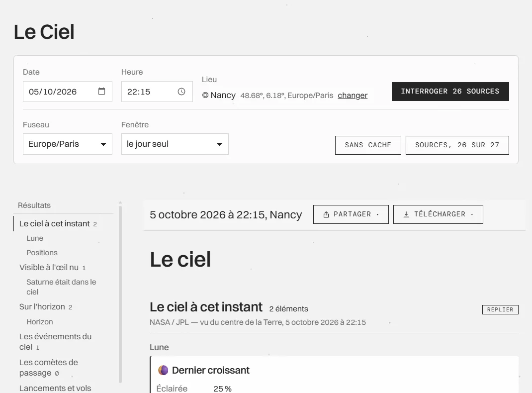532x393 pixels.
Task: Open 'Saturne était dans le ciel' sidebar entry
Action: click(x=62, y=287)
